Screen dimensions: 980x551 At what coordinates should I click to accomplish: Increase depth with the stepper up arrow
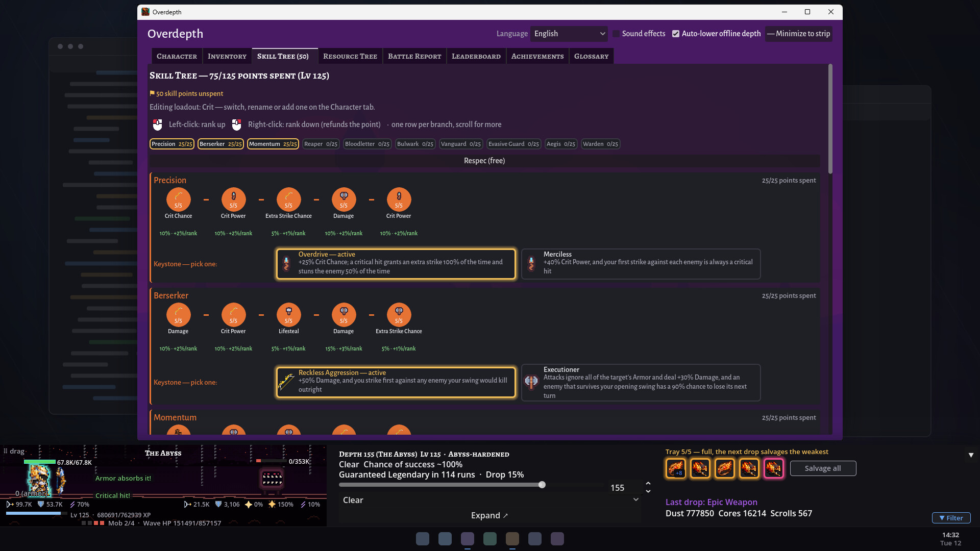point(648,483)
